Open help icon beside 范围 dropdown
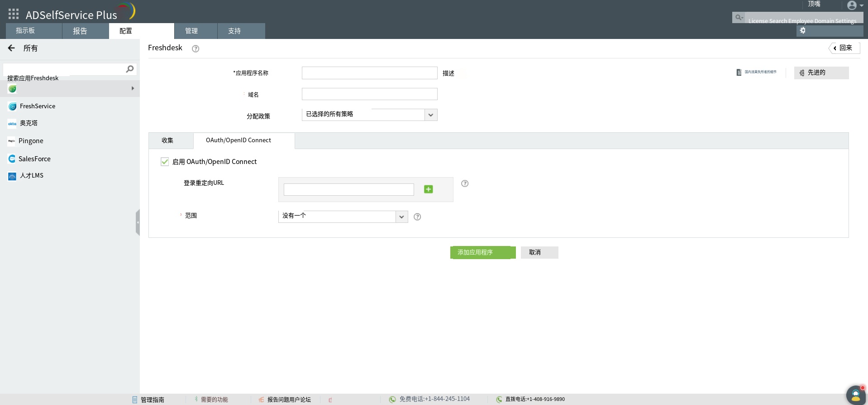The width and height of the screenshot is (868, 405). (417, 217)
